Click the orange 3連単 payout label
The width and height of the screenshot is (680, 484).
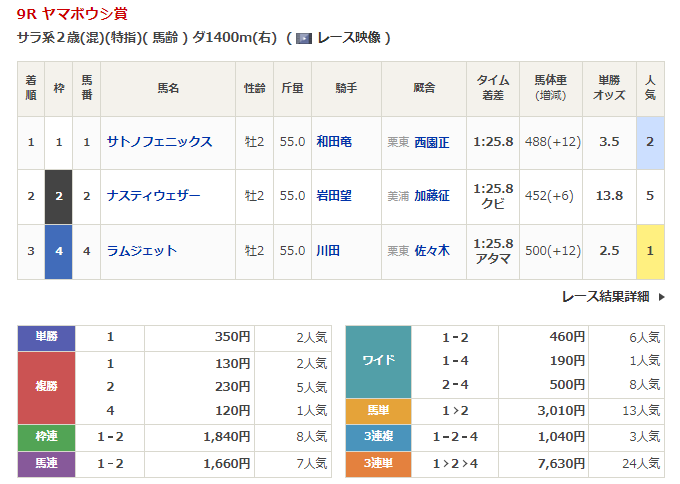[x=378, y=463]
